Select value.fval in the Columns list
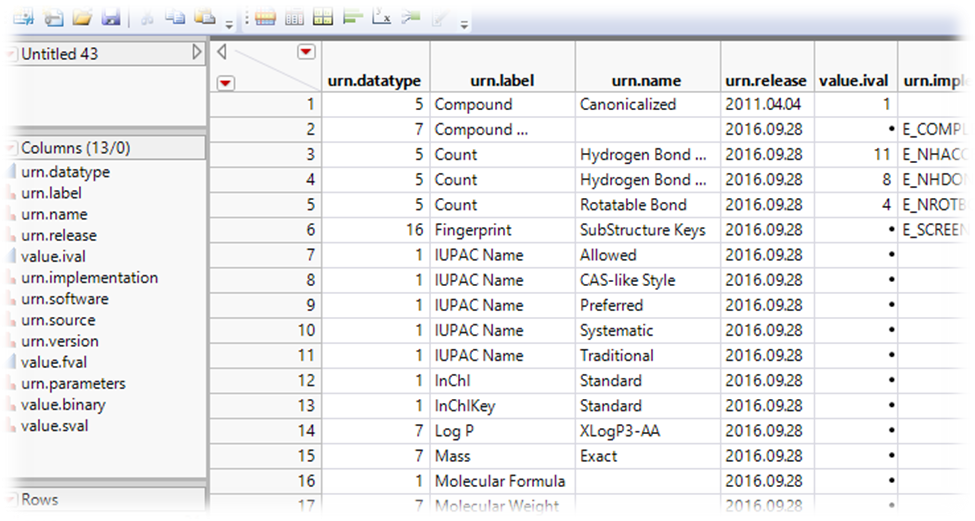This screenshot has width=975, height=521. (x=53, y=362)
